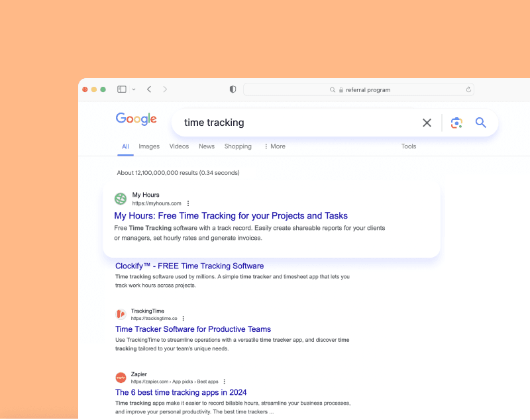
Task: Click the Zapier site name text
Action: coord(139,374)
